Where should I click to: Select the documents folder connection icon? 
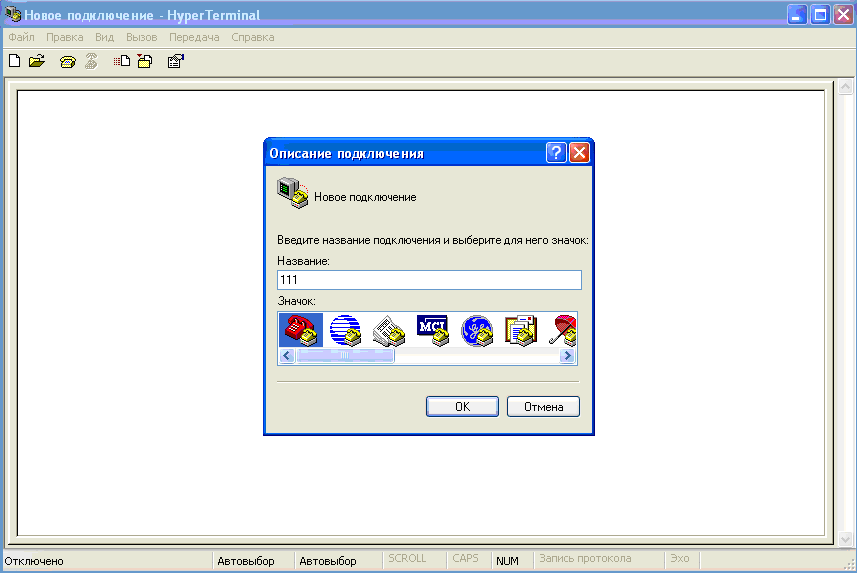tap(521, 330)
